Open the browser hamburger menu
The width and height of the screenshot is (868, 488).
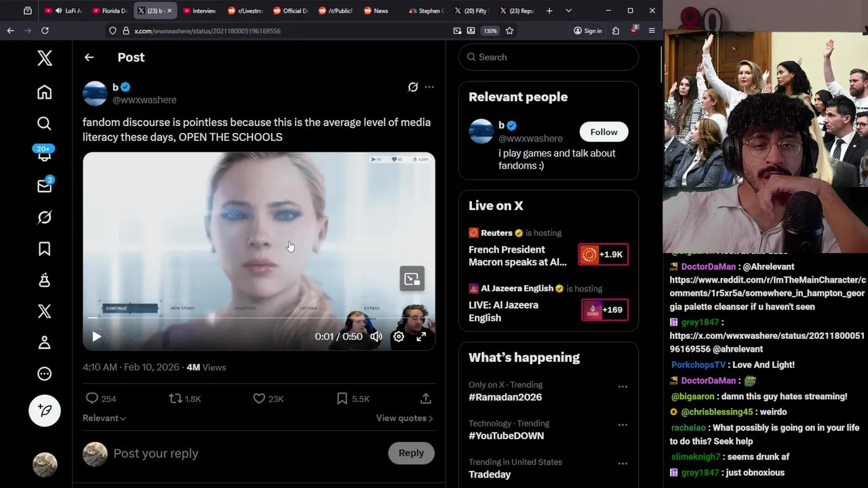652,30
